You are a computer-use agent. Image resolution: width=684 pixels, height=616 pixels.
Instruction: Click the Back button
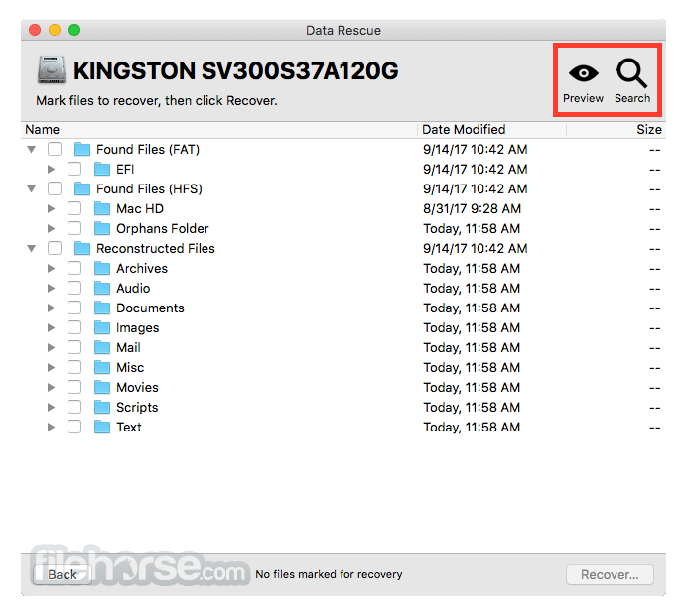pyautogui.click(x=63, y=575)
